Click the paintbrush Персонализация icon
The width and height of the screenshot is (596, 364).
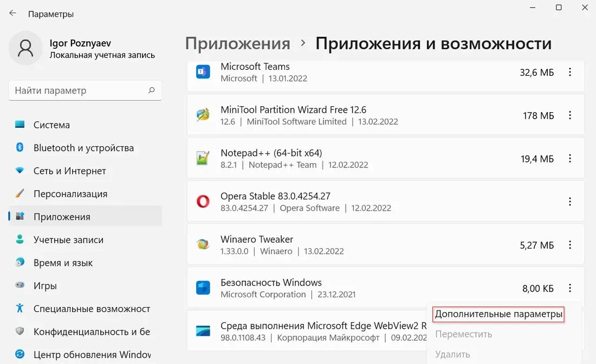pyautogui.click(x=20, y=193)
